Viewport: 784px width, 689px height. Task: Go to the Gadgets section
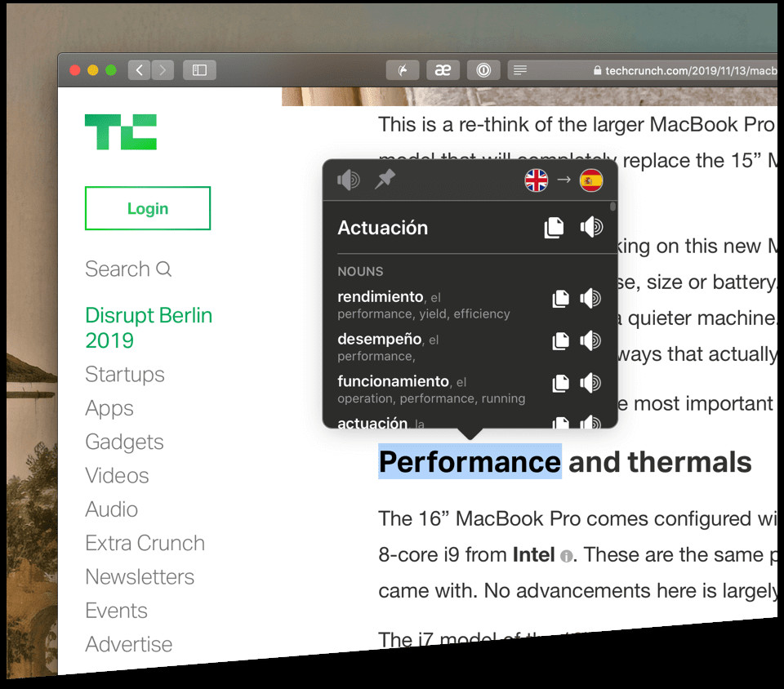click(124, 442)
